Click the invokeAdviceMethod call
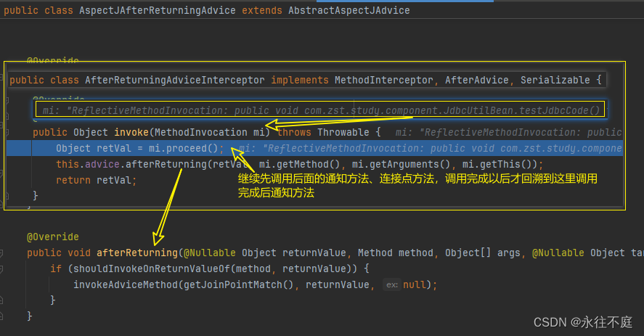The height and width of the screenshot is (336, 644). 126,284
